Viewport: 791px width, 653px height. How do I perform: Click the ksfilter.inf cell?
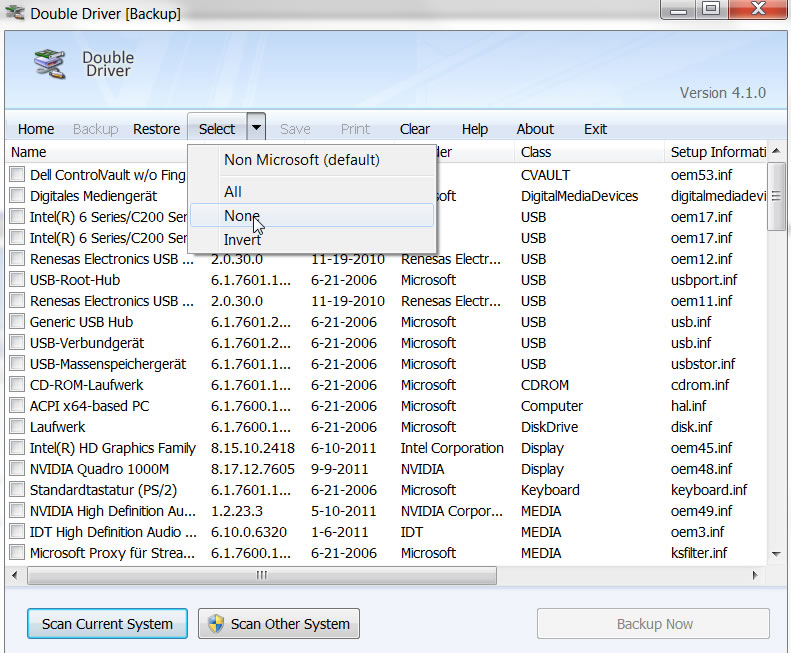coord(699,553)
